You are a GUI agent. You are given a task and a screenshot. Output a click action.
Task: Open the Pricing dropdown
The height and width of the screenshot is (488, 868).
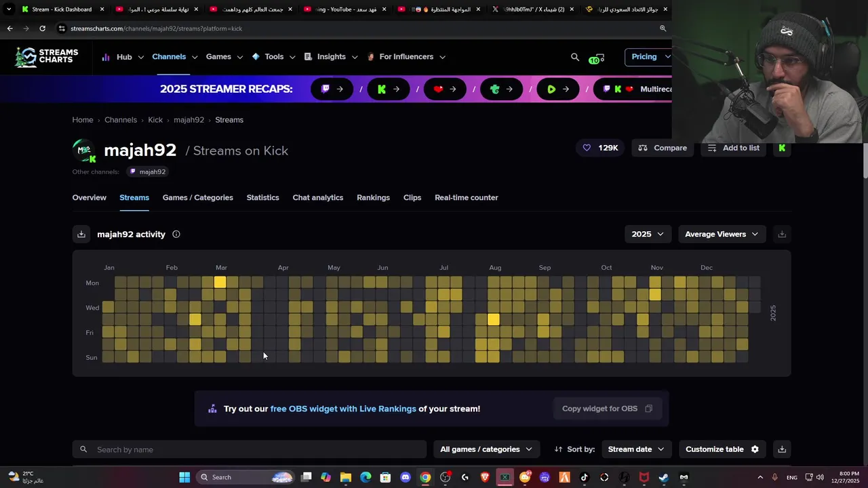[650, 57]
